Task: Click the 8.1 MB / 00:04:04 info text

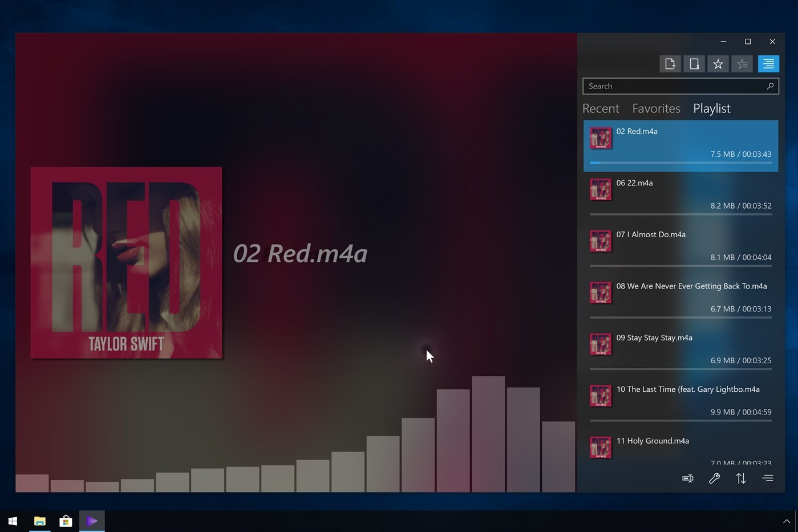Action: coord(740,257)
